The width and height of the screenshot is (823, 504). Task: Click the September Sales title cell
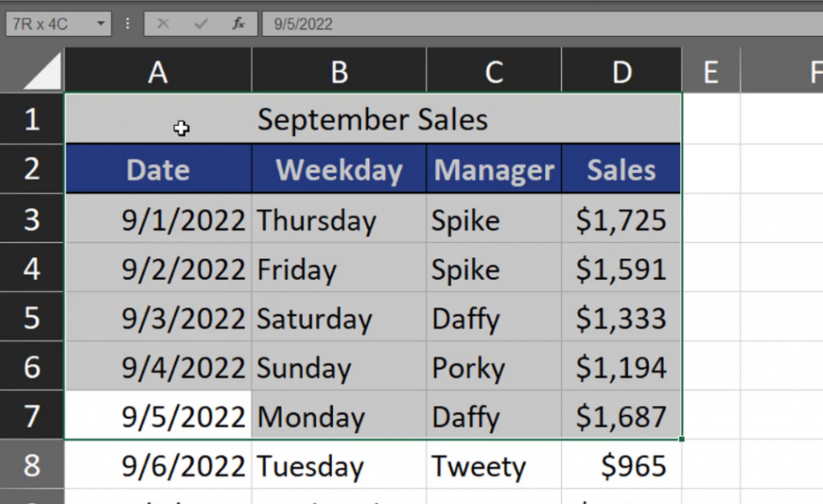tap(372, 120)
